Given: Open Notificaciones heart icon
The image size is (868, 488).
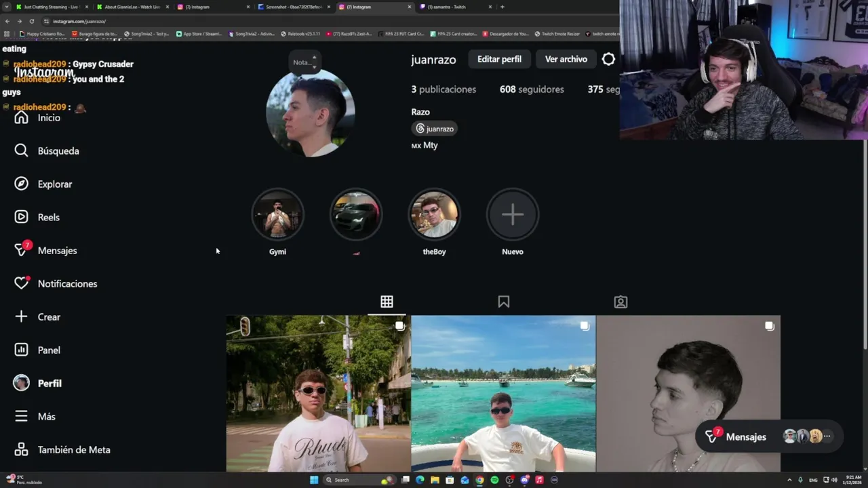Looking at the screenshot, I should (x=22, y=283).
